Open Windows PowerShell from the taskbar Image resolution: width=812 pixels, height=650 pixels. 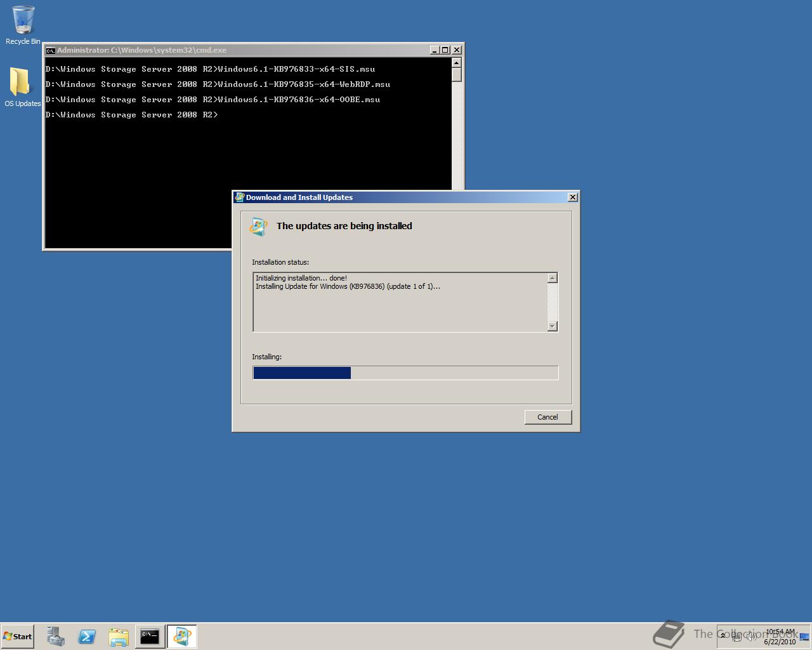pyautogui.click(x=87, y=636)
